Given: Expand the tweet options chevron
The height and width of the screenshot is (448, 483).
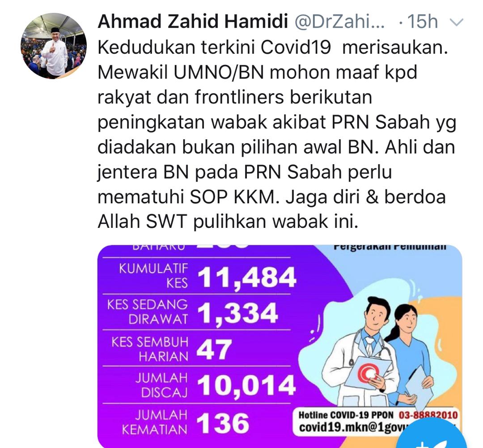Looking at the screenshot, I should (x=457, y=22).
